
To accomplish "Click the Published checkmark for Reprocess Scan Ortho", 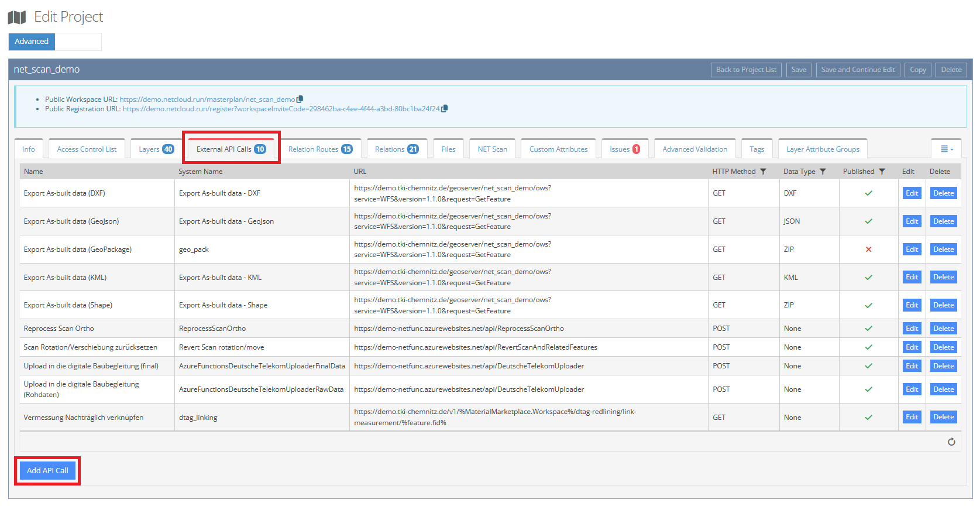I will 868,329.
